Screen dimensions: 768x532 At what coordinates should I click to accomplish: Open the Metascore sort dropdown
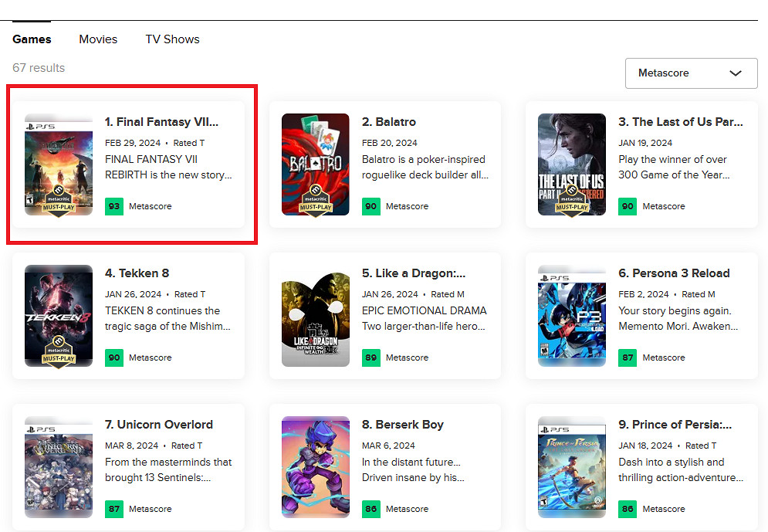(x=691, y=73)
